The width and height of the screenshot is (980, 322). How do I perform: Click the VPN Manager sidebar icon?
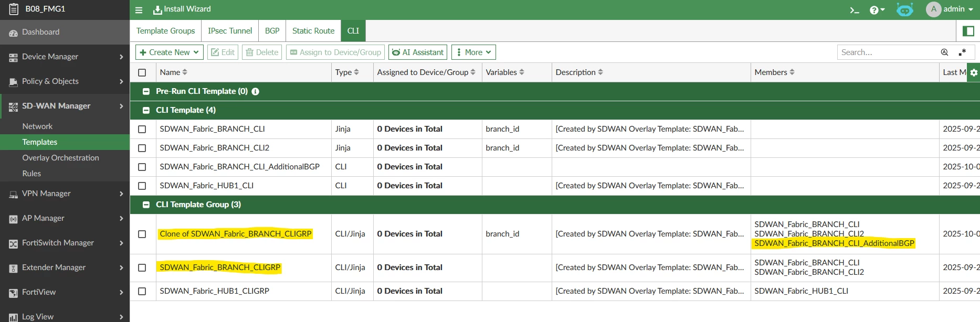pyautogui.click(x=13, y=194)
